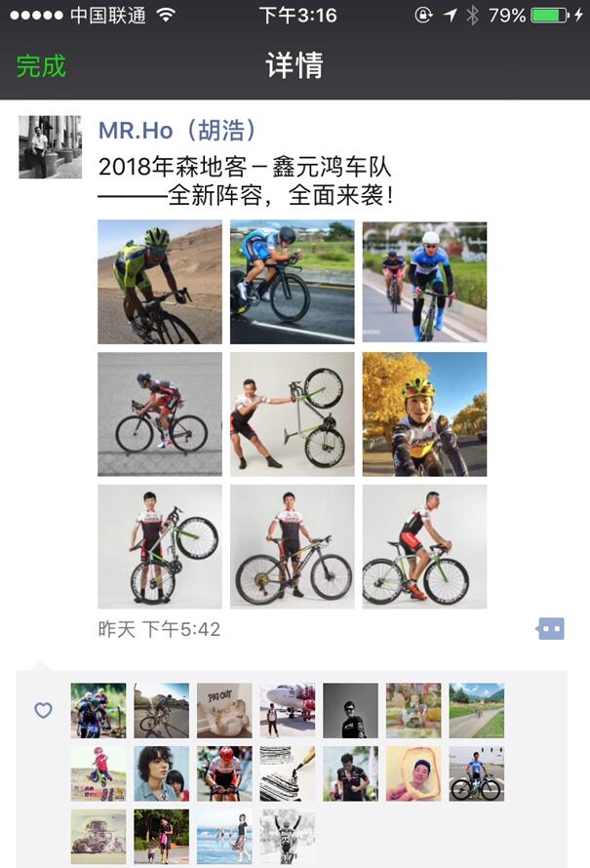
Task: Tap Bluetooth icon in status bar
Action: 472,15
